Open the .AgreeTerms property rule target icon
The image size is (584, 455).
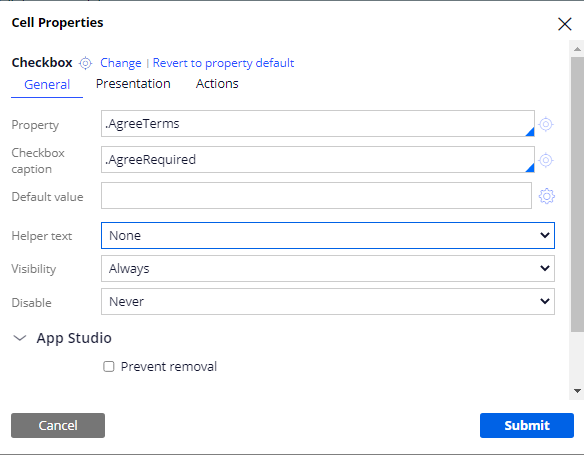point(546,124)
